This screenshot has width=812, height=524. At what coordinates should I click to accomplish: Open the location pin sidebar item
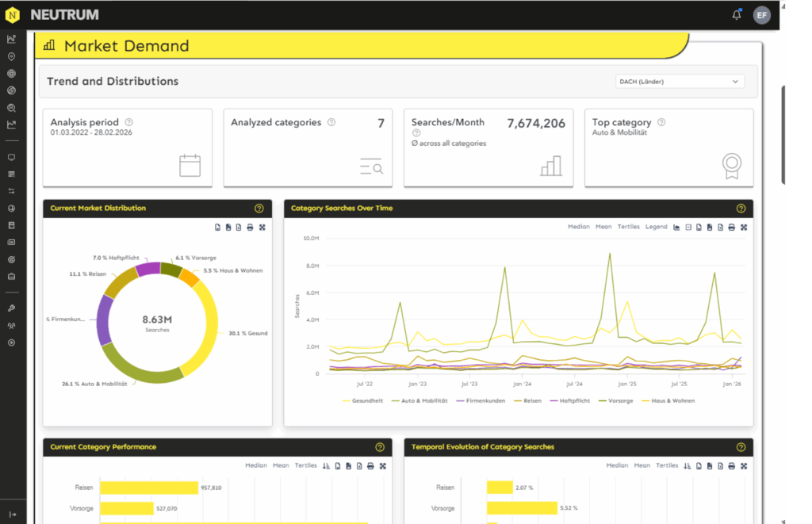click(x=11, y=56)
